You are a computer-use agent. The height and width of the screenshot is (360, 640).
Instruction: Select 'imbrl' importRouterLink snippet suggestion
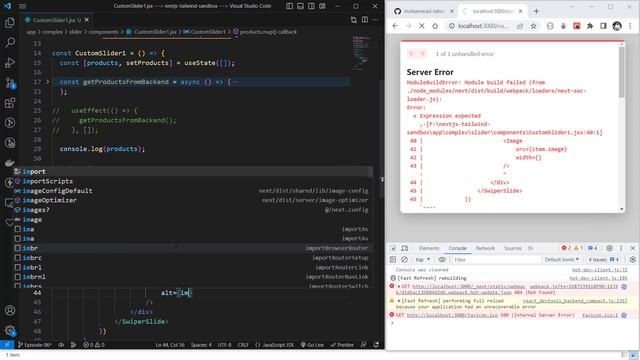tap(193, 267)
